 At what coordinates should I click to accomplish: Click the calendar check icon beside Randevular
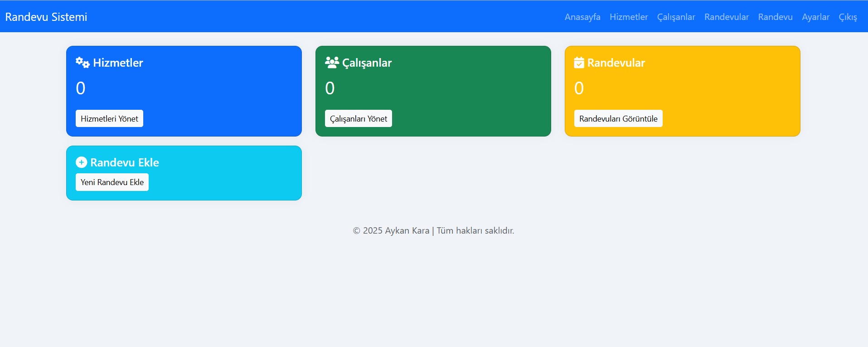click(x=579, y=63)
